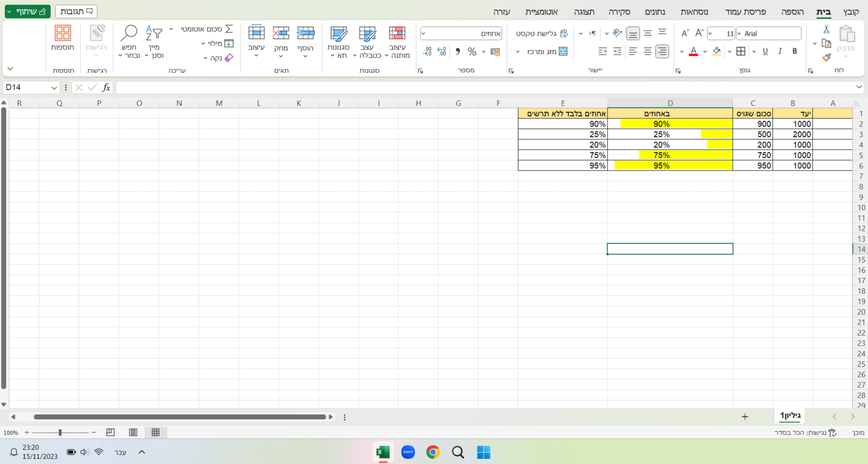Toggle align text right
The height and width of the screenshot is (464, 868).
point(662,51)
